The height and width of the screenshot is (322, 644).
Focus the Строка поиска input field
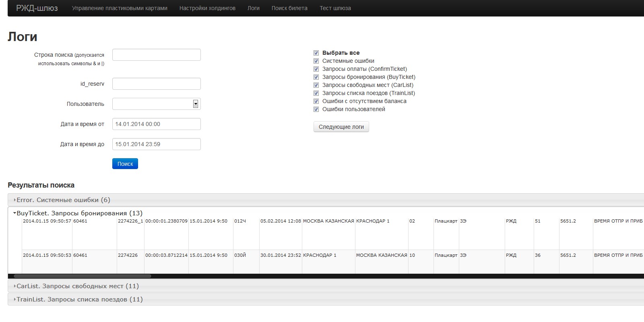tap(157, 55)
